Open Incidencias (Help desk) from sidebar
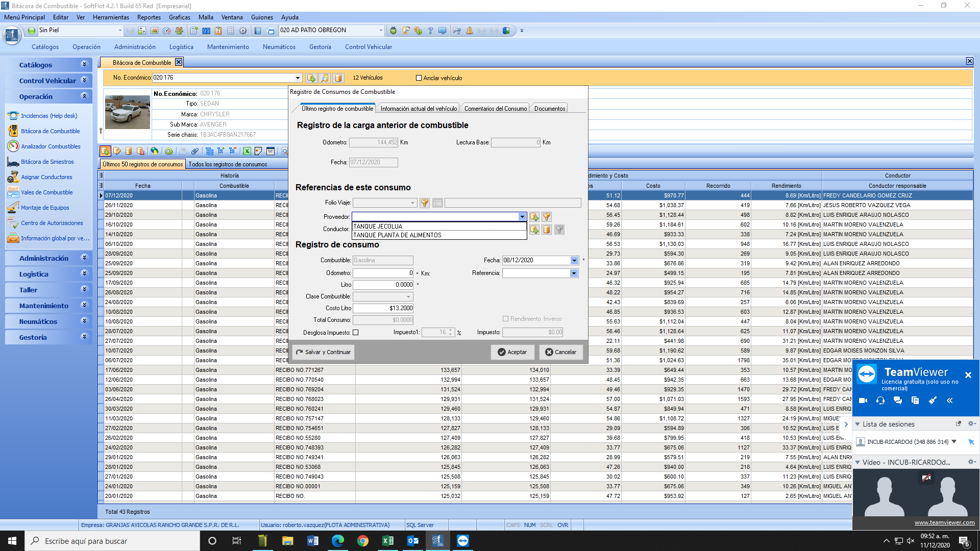 tap(48, 116)
